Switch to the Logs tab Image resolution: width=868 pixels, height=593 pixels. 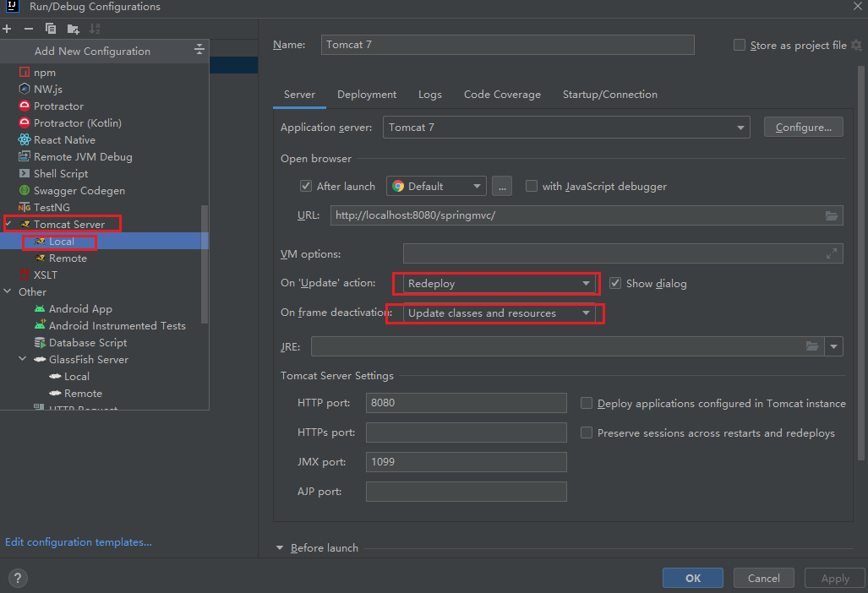pos(430,95)
